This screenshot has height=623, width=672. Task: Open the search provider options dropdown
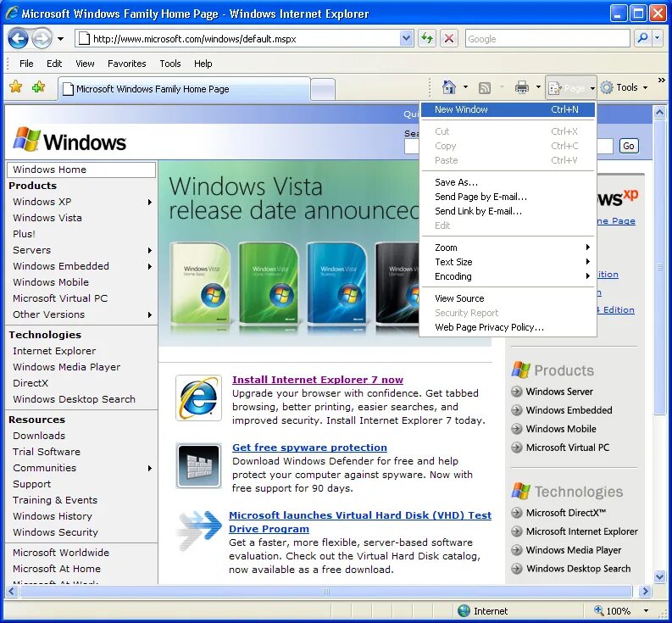pyautogui.click(x=658, y=39)
